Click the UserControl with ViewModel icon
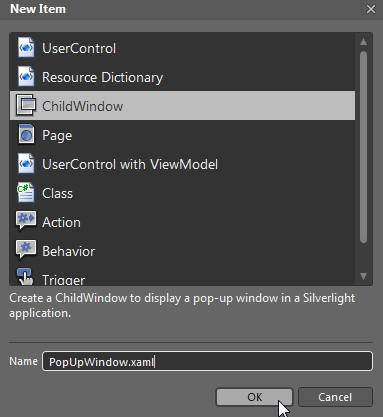This screenshot has width=383, height=417. point(26,163)
